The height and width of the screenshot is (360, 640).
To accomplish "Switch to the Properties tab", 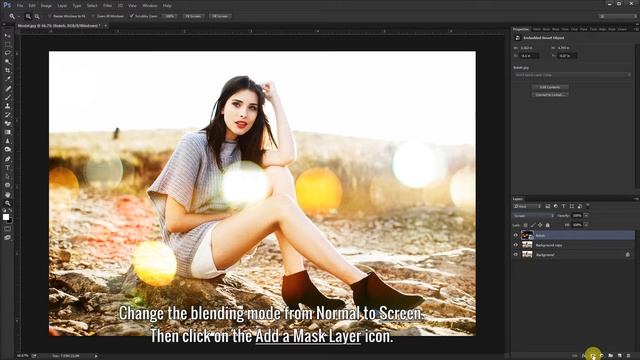I will point(521,29).
